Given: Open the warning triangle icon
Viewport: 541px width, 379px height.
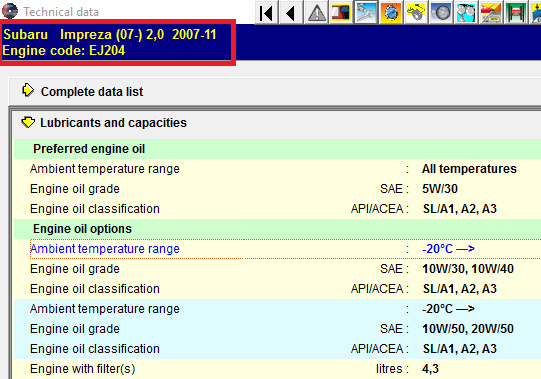Looking at the screenshot, I should pos(316,13).
